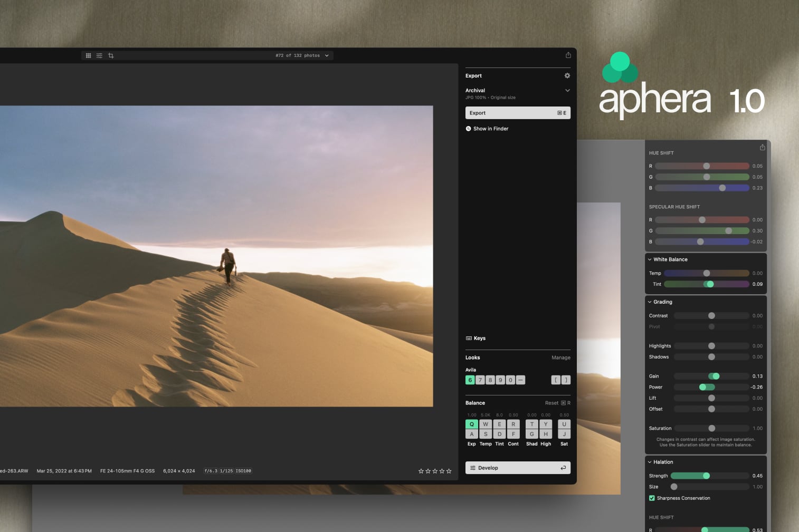Click the desert dune photo preview

[x=216, y=256]
